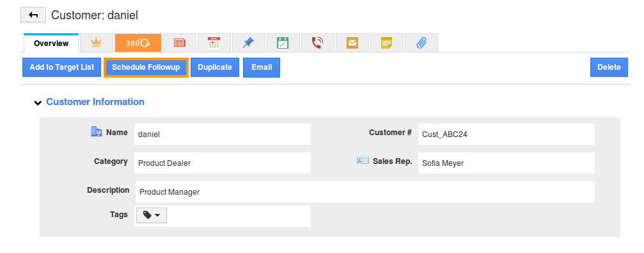Open the Tags dropdown button

click(151, 215)
